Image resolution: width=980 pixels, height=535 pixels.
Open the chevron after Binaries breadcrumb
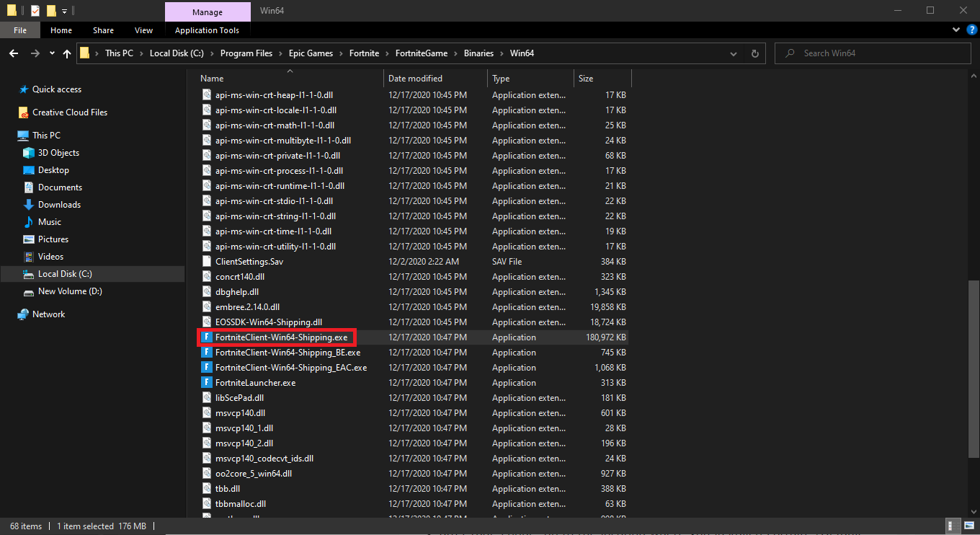502,53
